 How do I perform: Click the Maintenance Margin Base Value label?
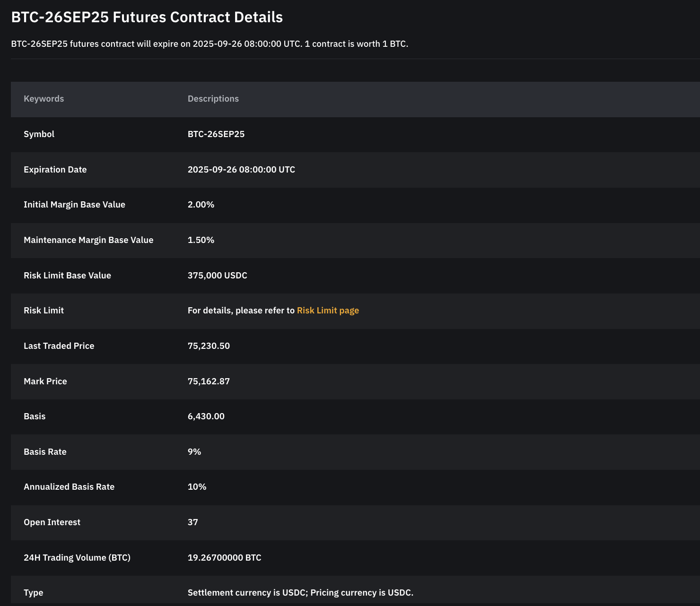(88, 240)
